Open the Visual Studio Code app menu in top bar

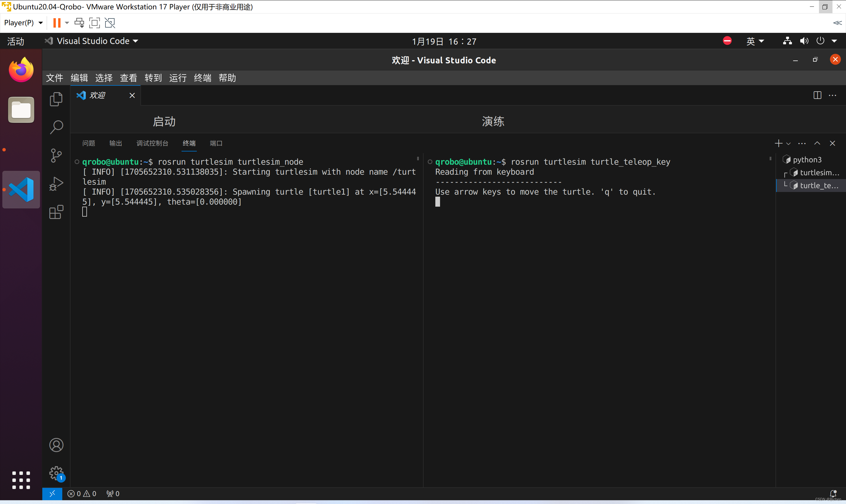(x=91, y=41)
